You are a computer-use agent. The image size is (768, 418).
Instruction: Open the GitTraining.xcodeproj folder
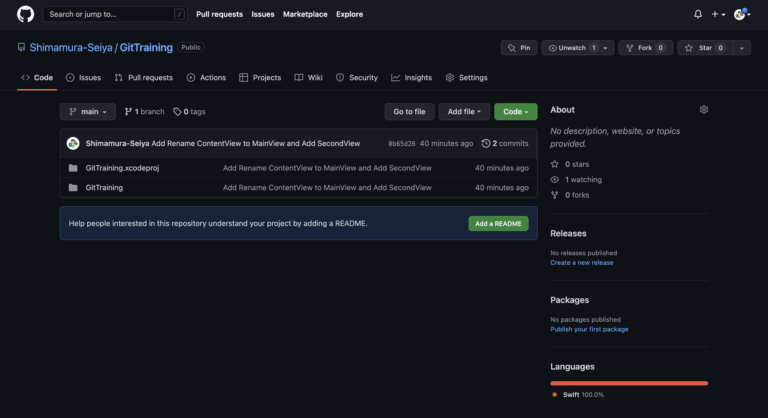[x=122, y=168]
